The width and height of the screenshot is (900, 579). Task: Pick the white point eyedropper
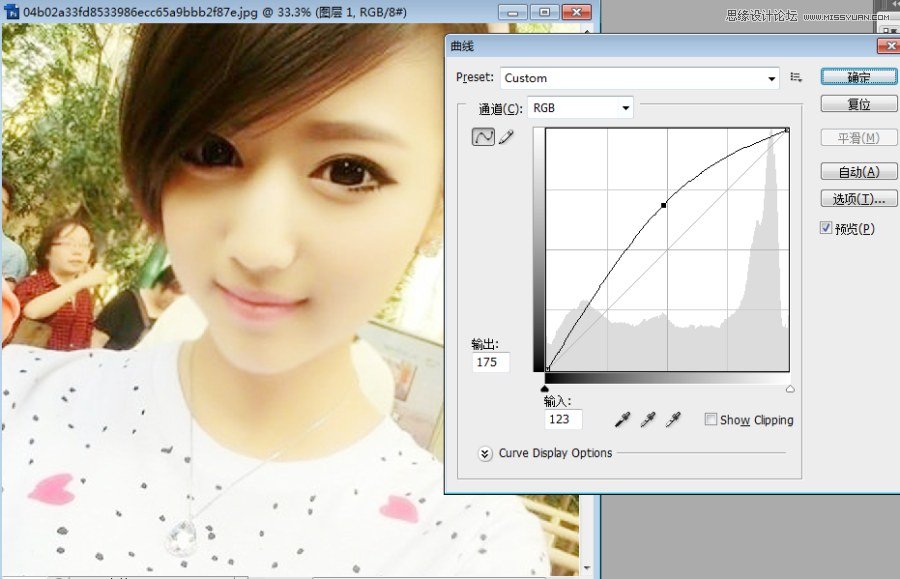(x=674, y=420)
